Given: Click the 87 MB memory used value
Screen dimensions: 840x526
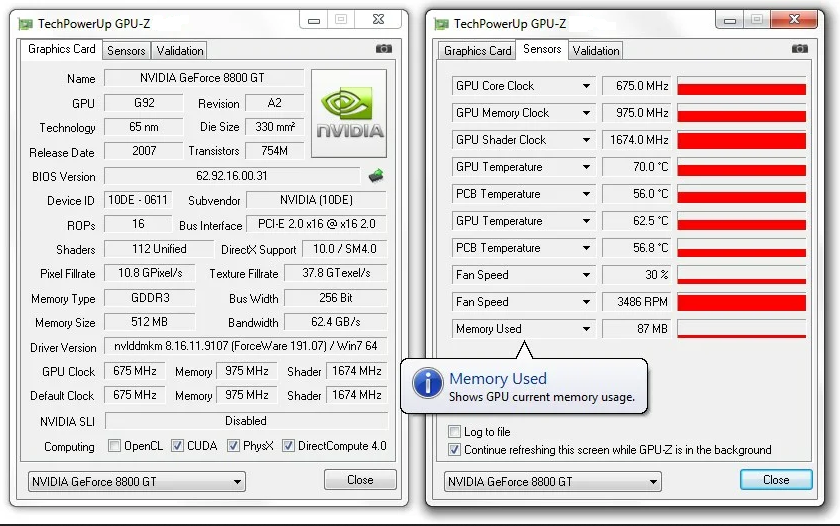Looking at the screenshot, I should 637,329.
